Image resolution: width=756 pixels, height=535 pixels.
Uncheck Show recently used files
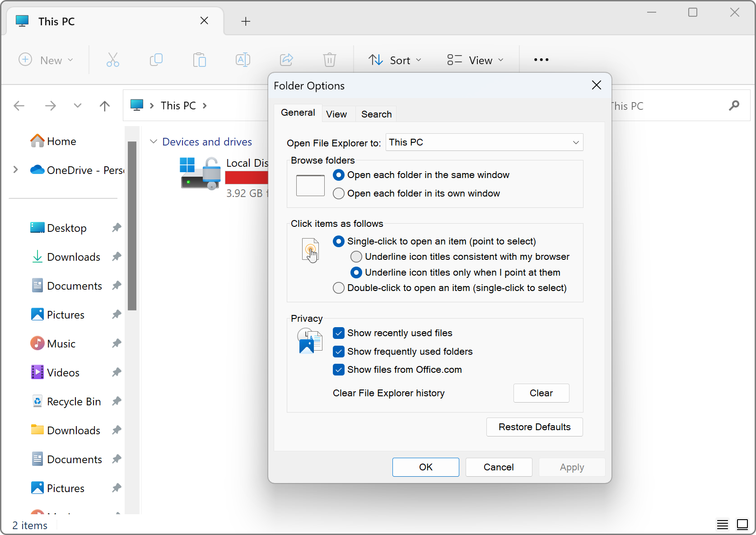[339, 333]
